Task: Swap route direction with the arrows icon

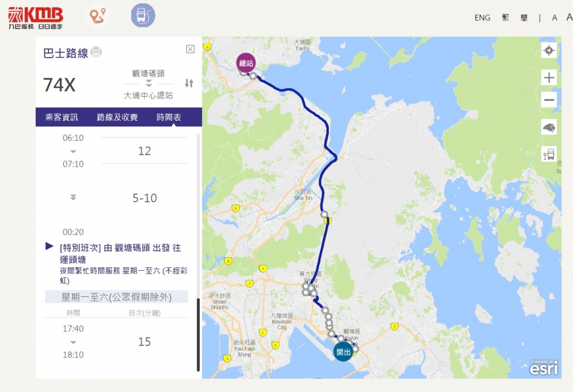Action: pyautogui.click(x=189, y=83)
